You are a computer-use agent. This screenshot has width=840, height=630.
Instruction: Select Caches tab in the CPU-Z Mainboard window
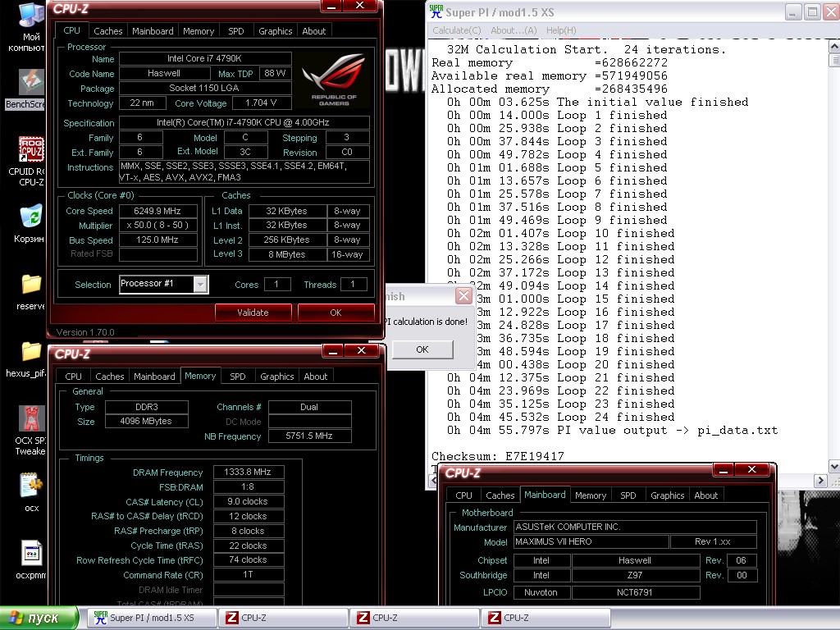point(500,495)
